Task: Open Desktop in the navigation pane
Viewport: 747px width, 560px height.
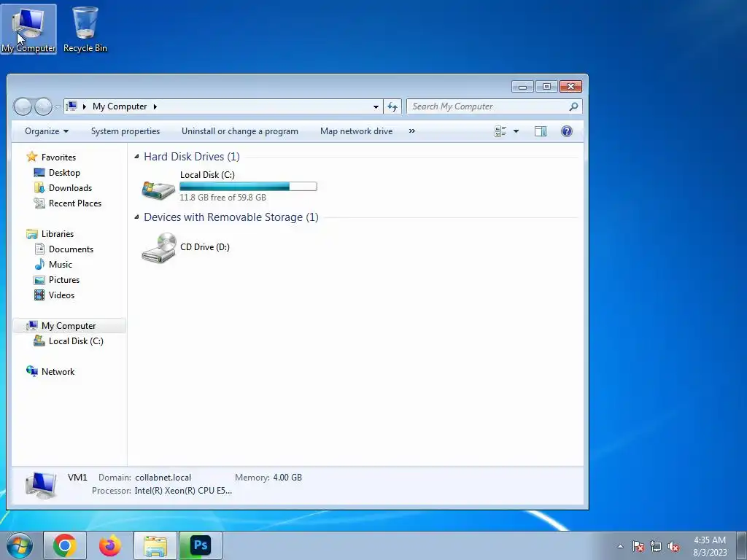Action: click(64, 172)
